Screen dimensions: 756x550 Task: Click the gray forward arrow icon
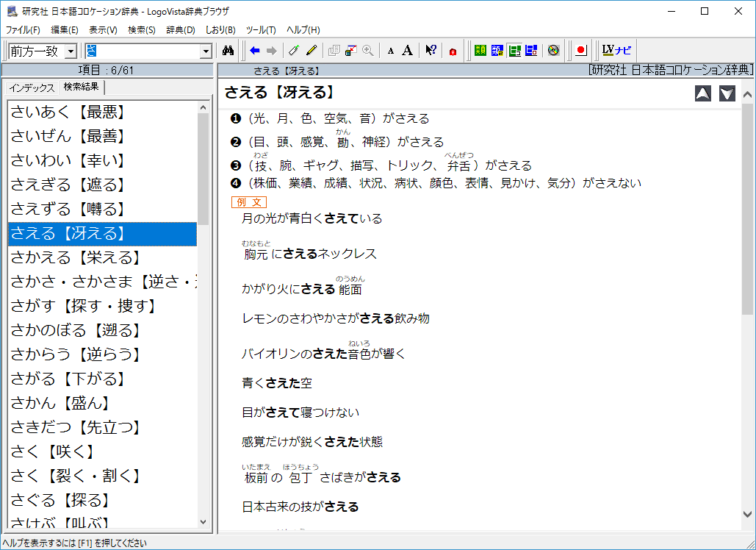[272, 50]
